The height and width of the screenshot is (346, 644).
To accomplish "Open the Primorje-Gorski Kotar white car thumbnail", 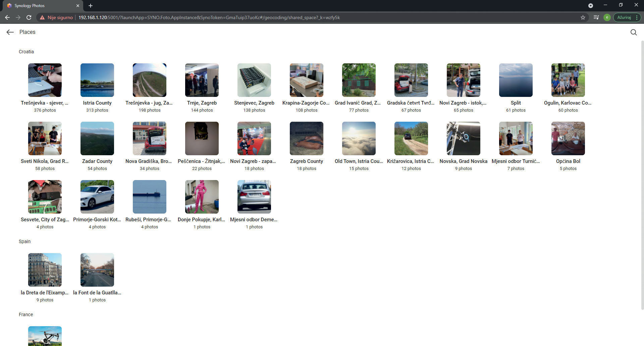I will tap(97, 197).
